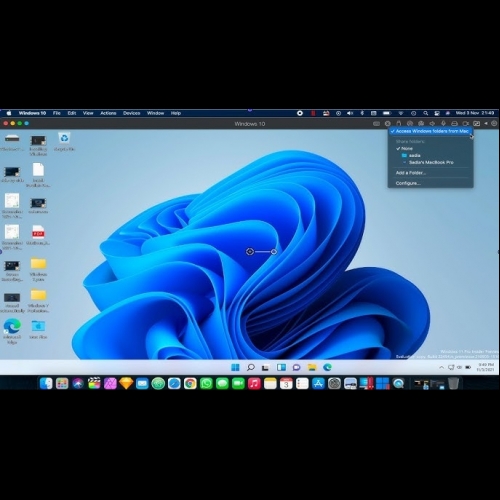The image size is (500, 500).
Task: Open the View menu
Action: (88, 113)
